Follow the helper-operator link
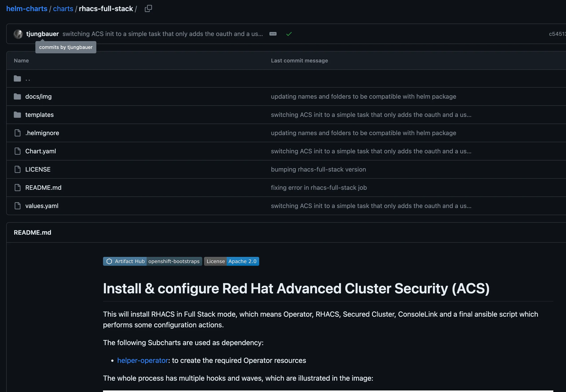This screenshot has width=566, height=392. click(142, 360)
